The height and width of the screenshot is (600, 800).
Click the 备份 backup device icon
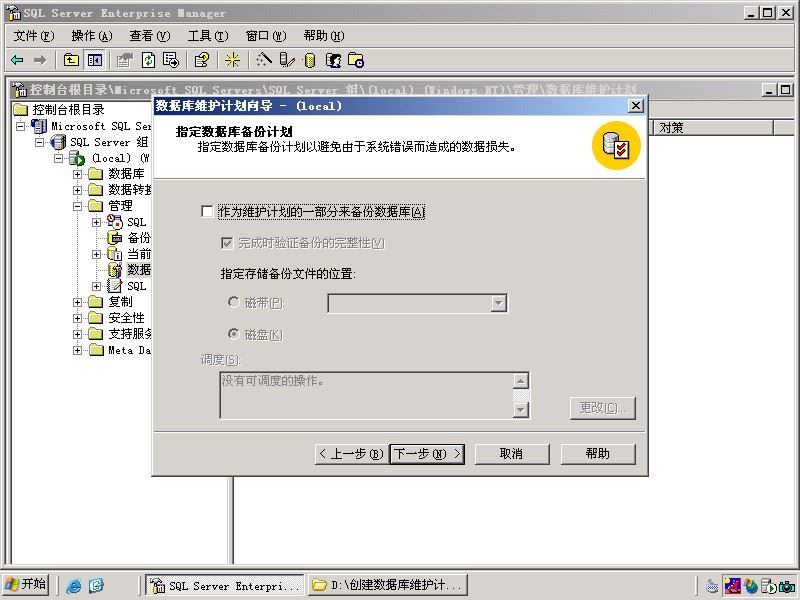[x=115, y=238]
